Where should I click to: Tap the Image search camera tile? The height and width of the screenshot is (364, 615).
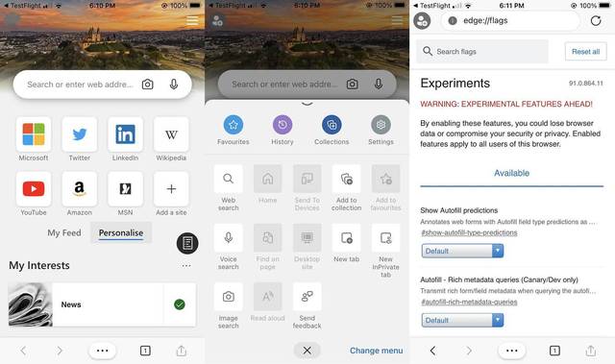(229, 297)
